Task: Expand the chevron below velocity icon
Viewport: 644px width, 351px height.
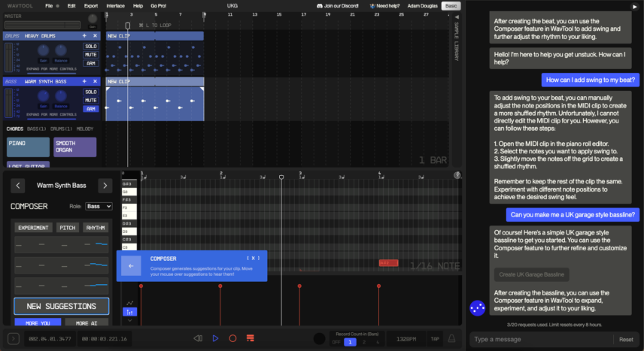Action: tap(130, 321)
